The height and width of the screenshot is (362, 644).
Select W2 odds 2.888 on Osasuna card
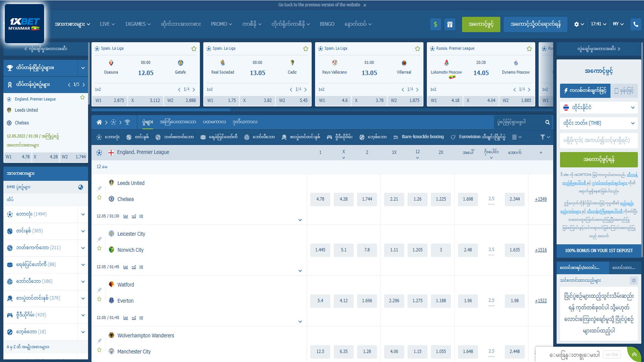coord(181,100)
